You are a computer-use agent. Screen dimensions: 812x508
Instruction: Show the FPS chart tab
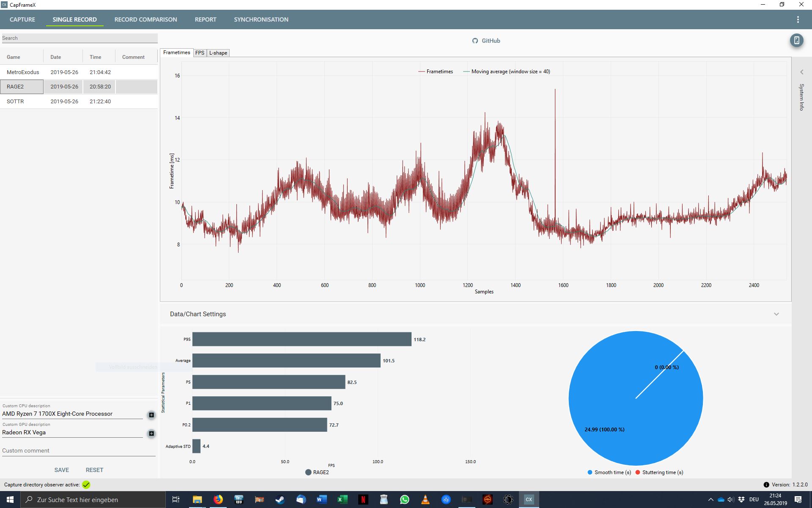point(200,53)
